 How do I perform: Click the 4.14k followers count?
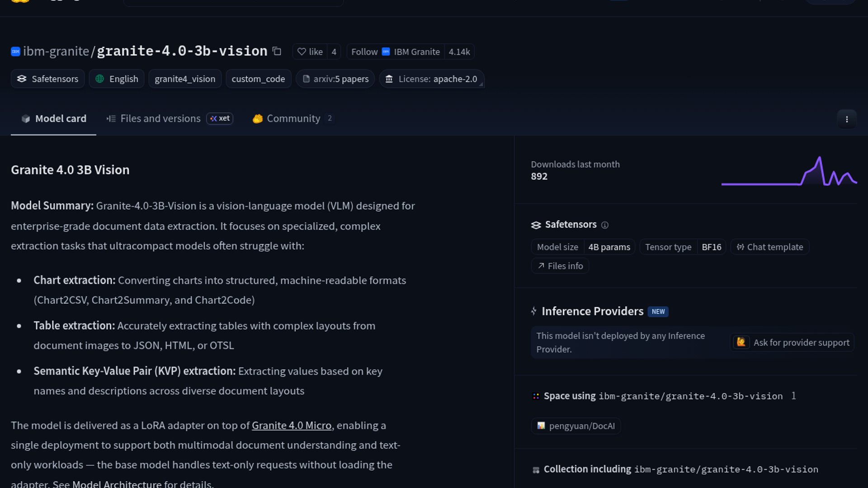click(x=459, y=52)
